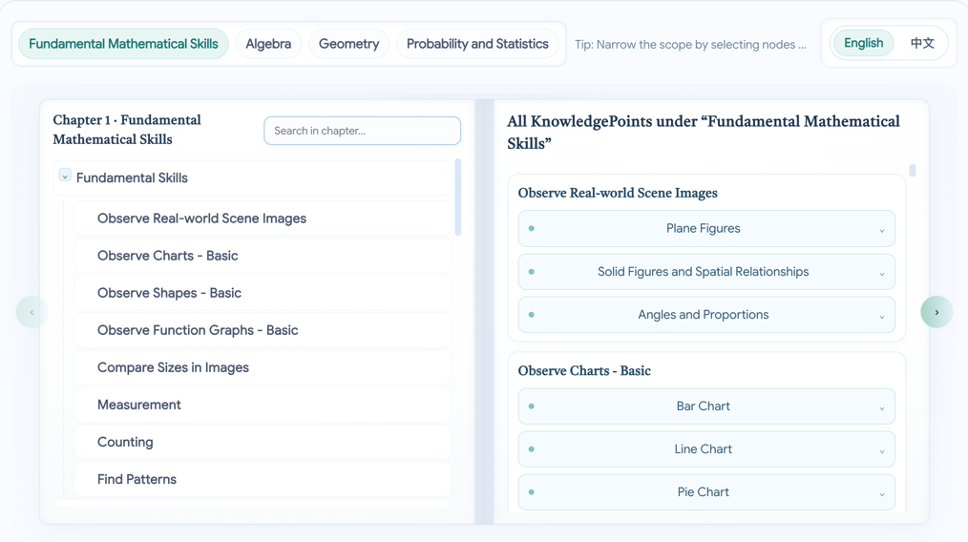Switch to the Fundamental Mathematical Skills tab

pos(123,44)
